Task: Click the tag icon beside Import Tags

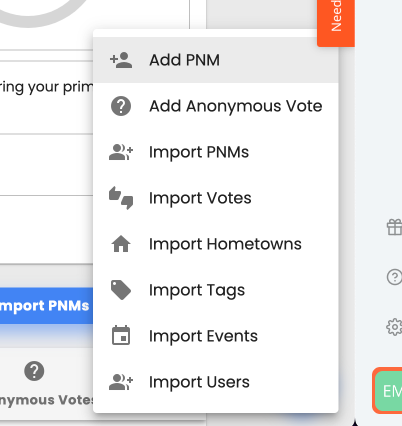Action: pos(121,290)
